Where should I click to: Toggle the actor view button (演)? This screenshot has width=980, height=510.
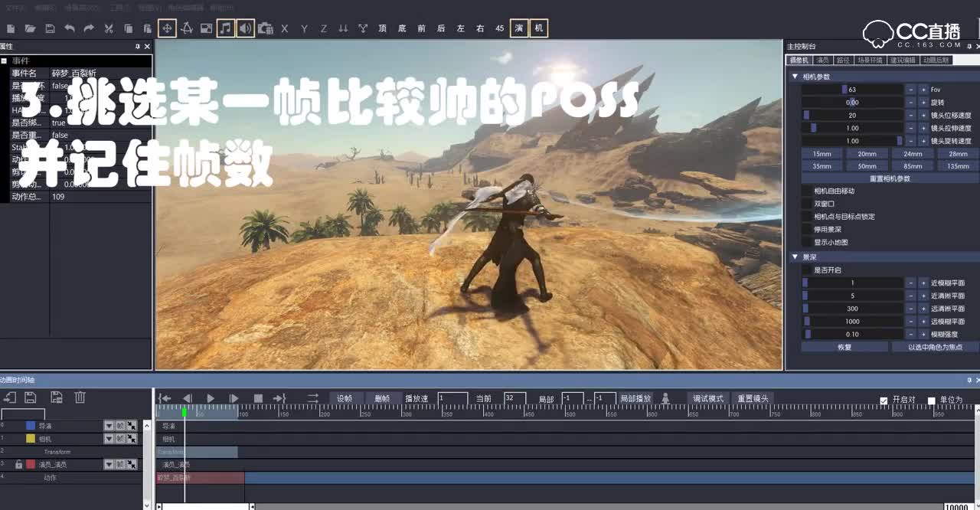tap(519, 28)
